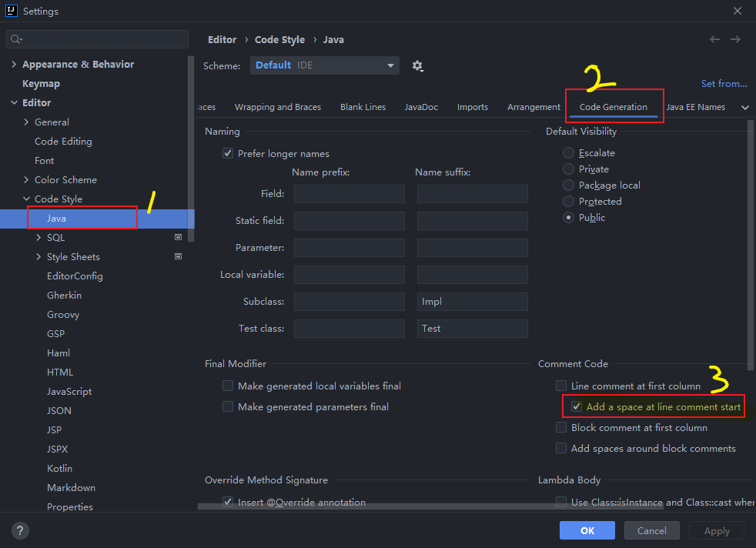Open the Imports tab

[473, 107]
